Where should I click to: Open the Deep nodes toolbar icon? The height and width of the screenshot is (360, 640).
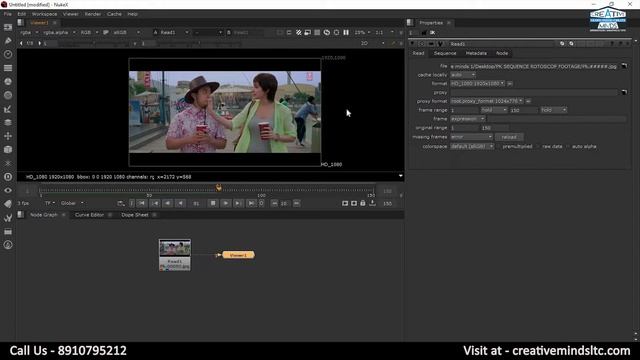coord(8,177)
